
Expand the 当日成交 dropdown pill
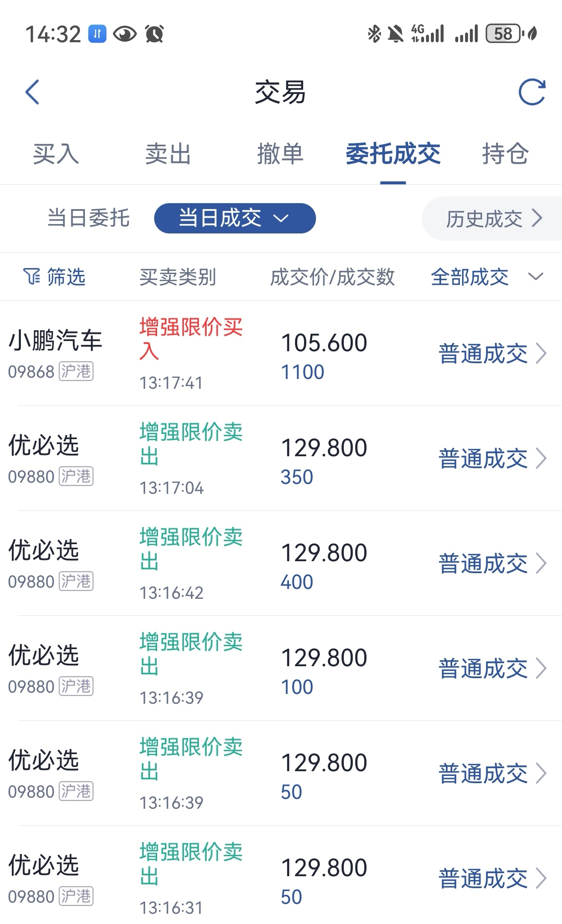point(235,218)
